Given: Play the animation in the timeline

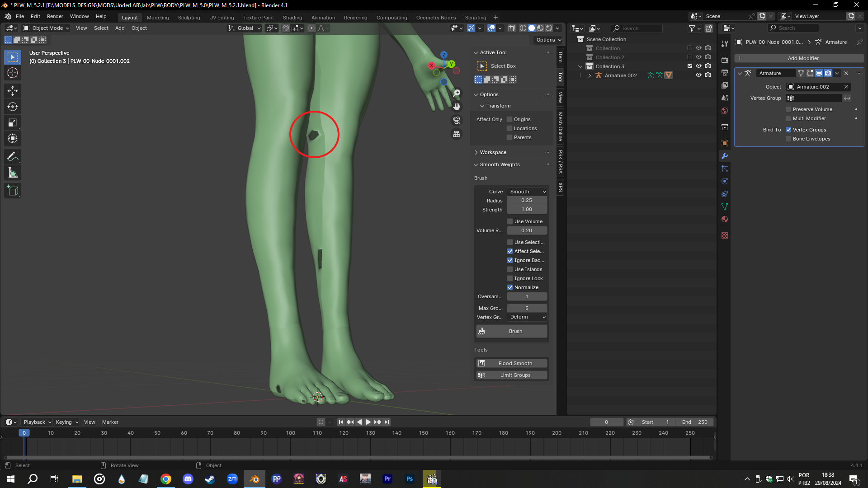Looking at the screenshot, I should coord(368,422).
